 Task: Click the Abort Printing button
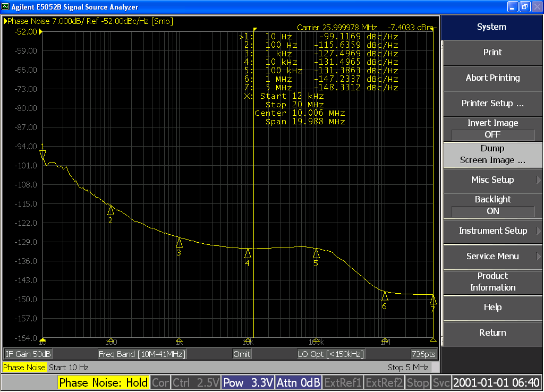(x=492, y=78)
